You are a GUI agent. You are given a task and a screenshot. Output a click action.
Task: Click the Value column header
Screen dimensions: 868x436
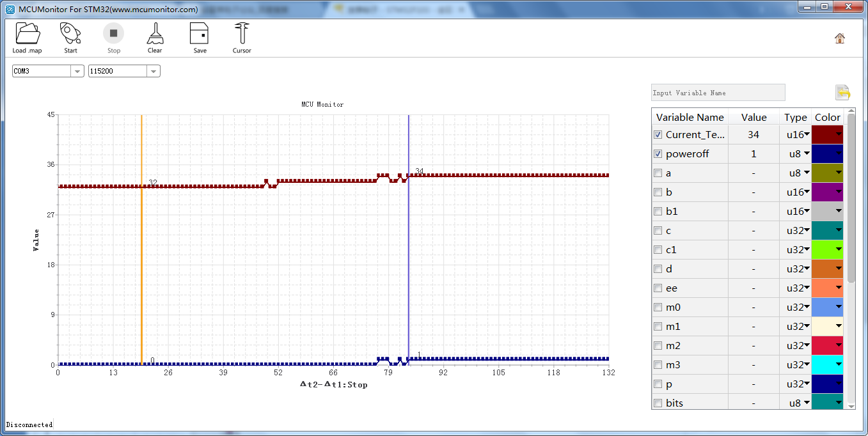[x=754, y=117]
